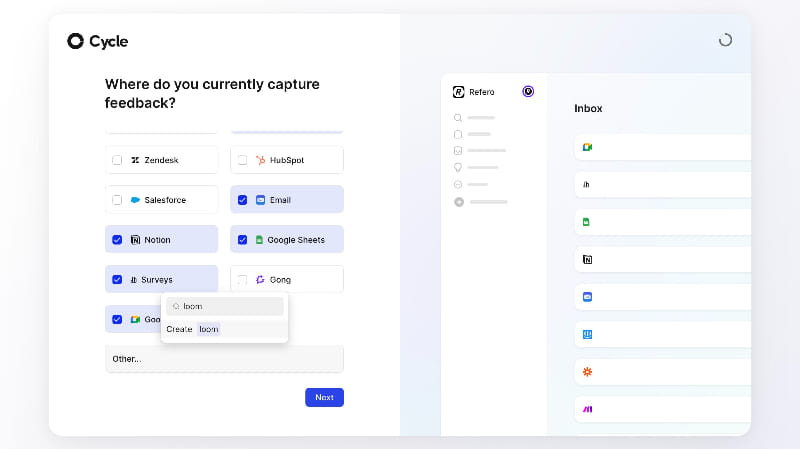Click the loom search field
The height and width of the screenshot is (449, 800).
pos(224,306)
